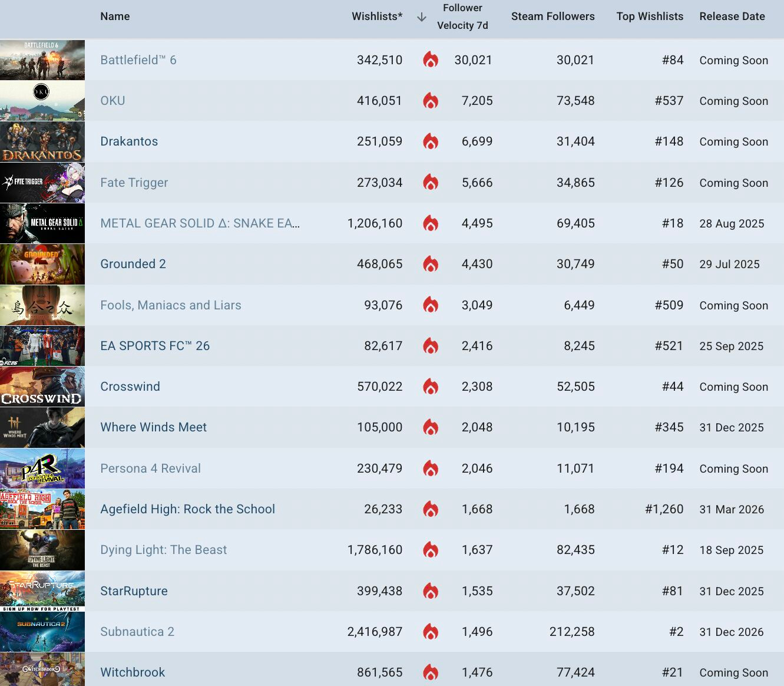The height and width of the screenshot is (686, 784).
Task: Open the Dying Light: The Beast link
Action: (x=164, y=550)
